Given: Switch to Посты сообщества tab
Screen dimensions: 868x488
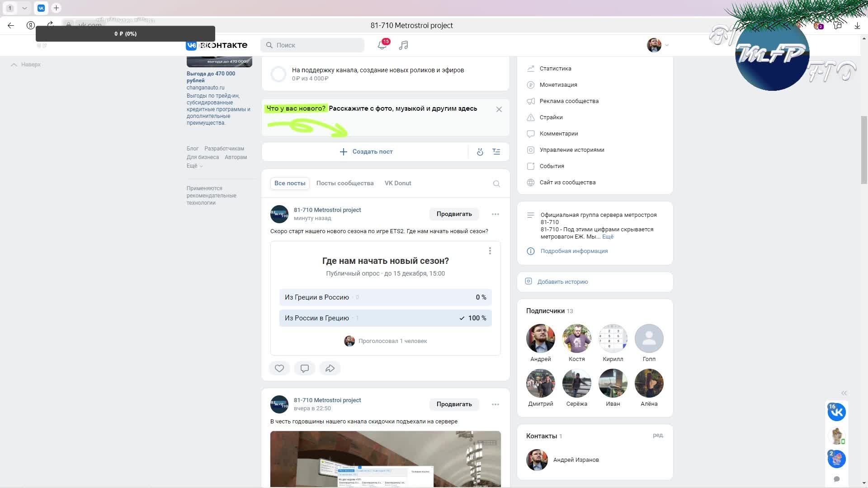Looking at the screenshot, I should pos(344,183).
